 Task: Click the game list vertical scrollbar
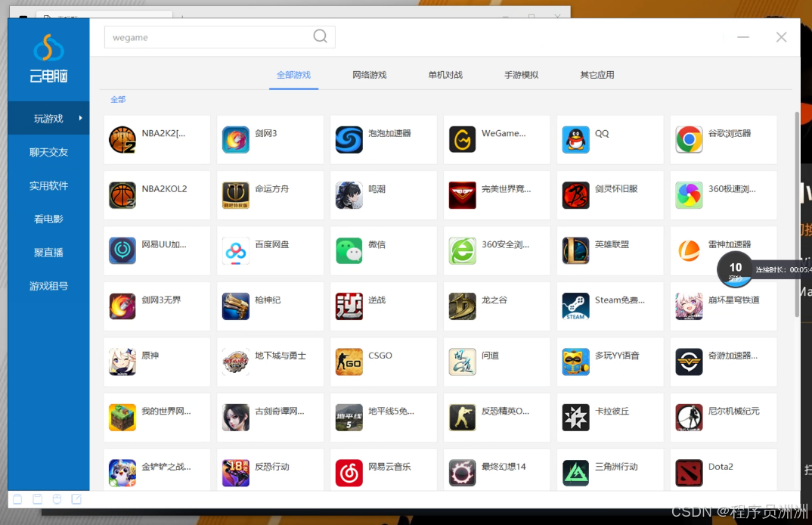(797, 213)
